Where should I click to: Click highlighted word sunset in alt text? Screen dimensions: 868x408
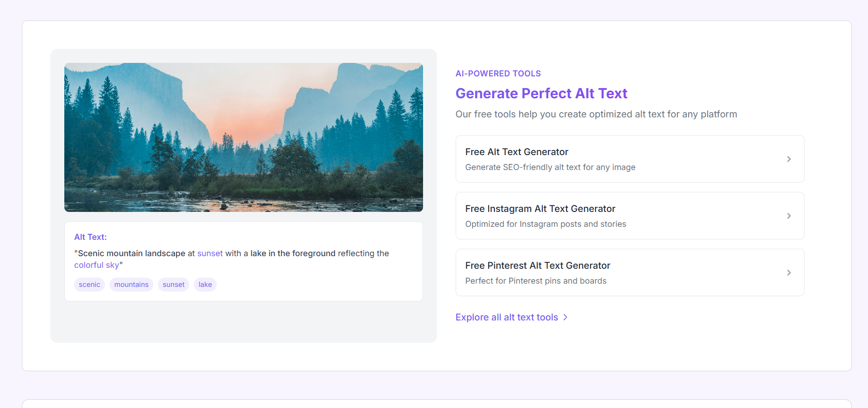point(210,253)
